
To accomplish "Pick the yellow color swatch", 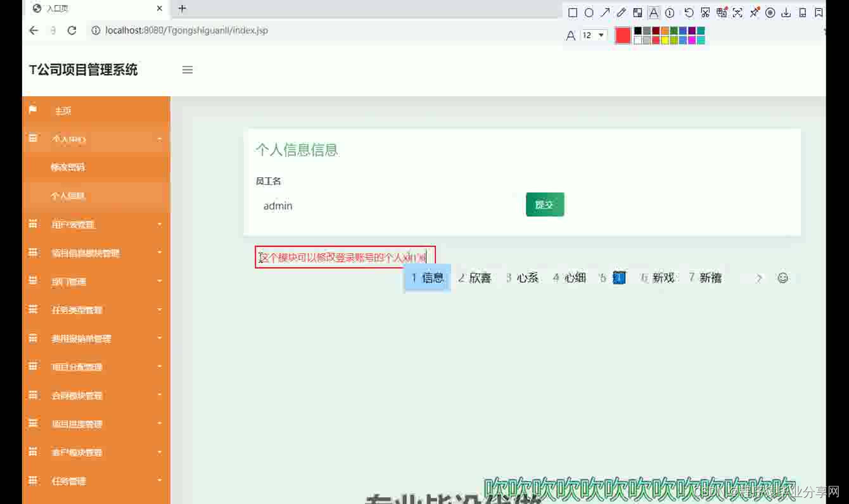I will (x=665, y=41).
